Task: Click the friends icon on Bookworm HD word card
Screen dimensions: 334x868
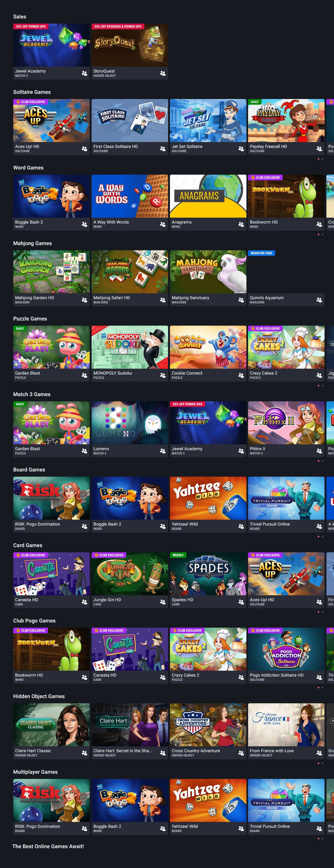Action: click(x=319, y=224)
